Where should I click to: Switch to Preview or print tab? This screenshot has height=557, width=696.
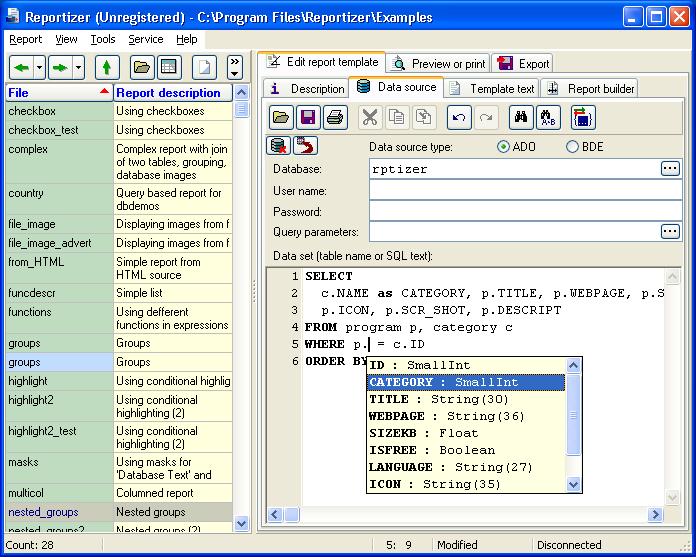(438, 64)
